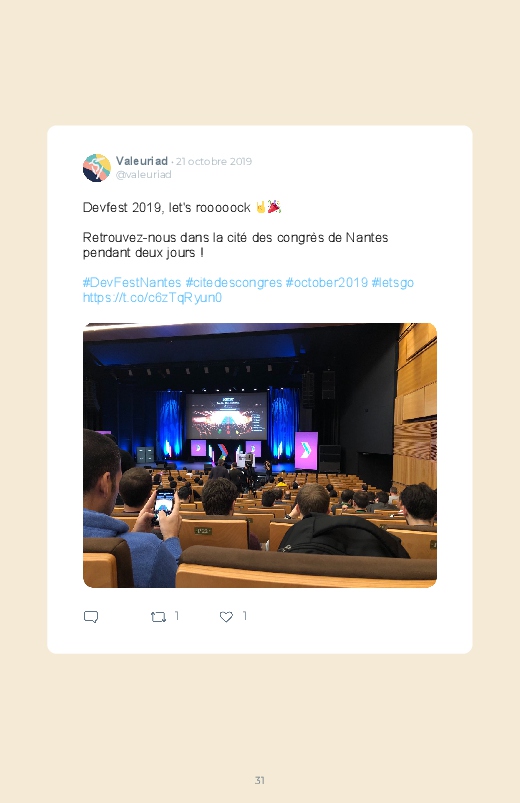Like the tweet with the heart icon

(226, 617)
